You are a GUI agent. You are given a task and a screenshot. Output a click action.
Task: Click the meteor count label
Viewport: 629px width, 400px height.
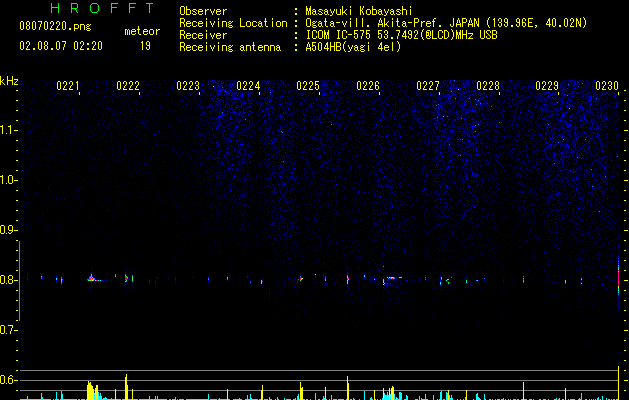click(142, 31)
